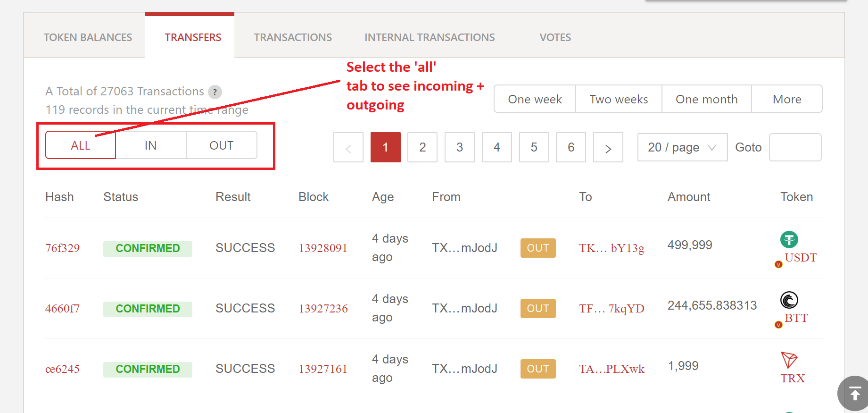Click the BTT BitTorrent token icon
Screen dimensions: 868x413
pyautogui.click(x=789, y=300)
